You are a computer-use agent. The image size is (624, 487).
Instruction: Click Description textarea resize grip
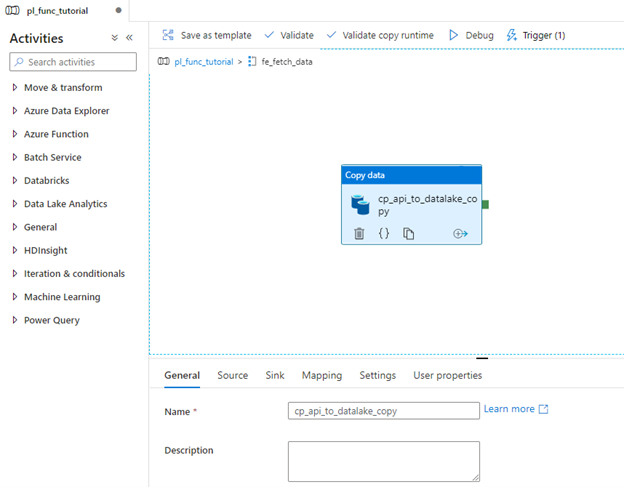(476, 477)
